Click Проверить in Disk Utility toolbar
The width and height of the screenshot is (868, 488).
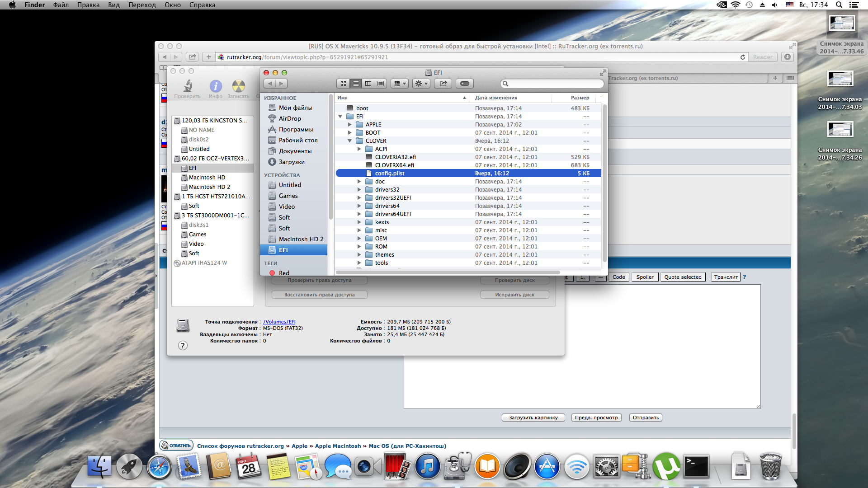[187, 89]
